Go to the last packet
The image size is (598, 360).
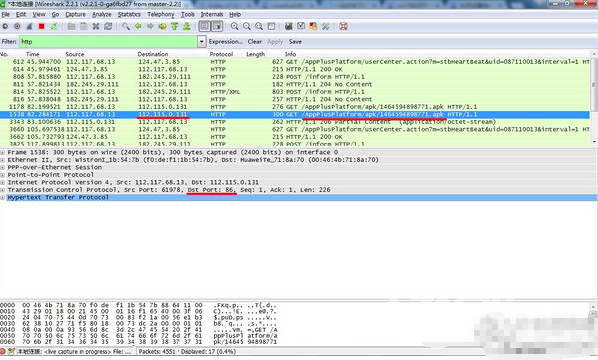[187, 26]
